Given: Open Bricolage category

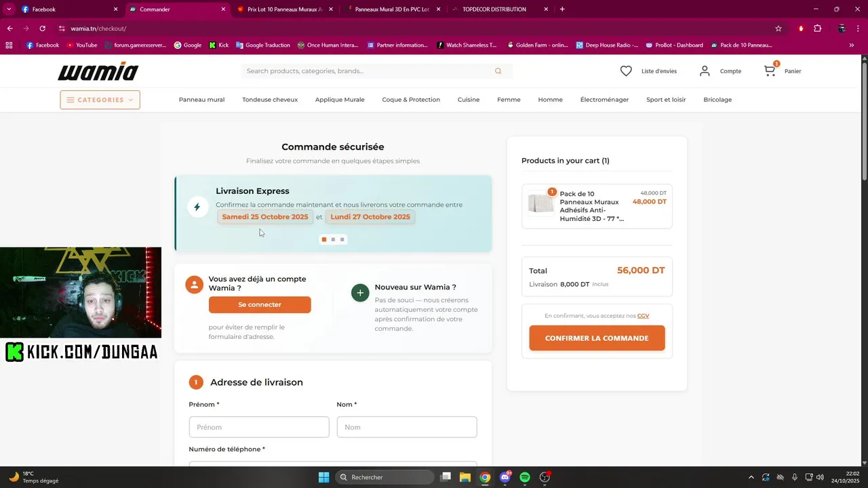Looking at the screenshot, I should click(717, 100).
